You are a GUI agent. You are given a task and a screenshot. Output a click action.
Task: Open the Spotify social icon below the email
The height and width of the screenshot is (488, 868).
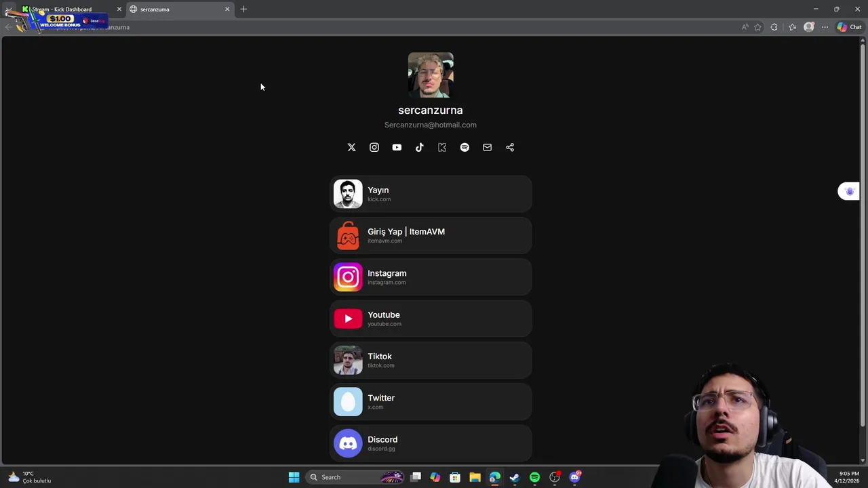pos(465,147)
